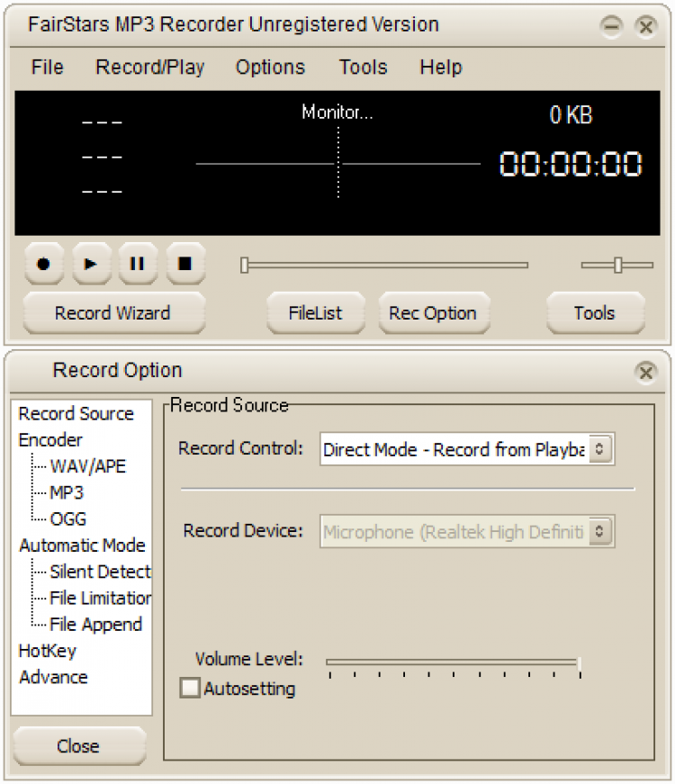Viewport: 675px width, 784px height.
Task: Open the File menu
Action: tap(48, 67)
